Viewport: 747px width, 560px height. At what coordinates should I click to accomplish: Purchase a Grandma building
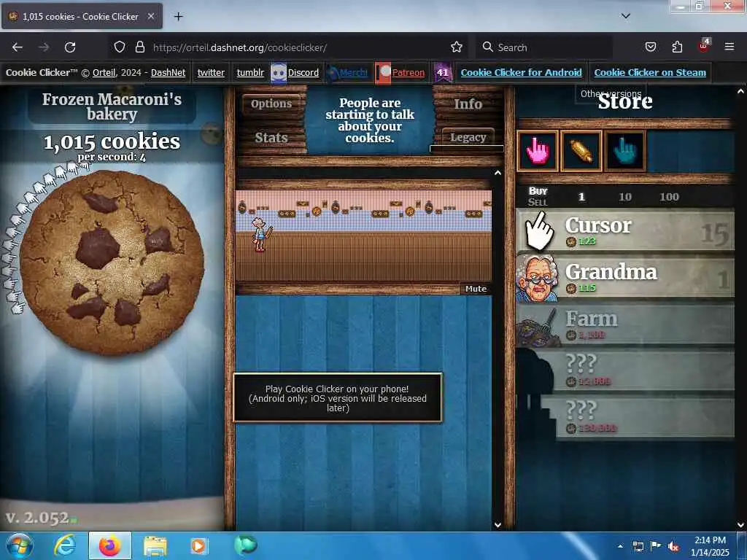coord(625,279)
